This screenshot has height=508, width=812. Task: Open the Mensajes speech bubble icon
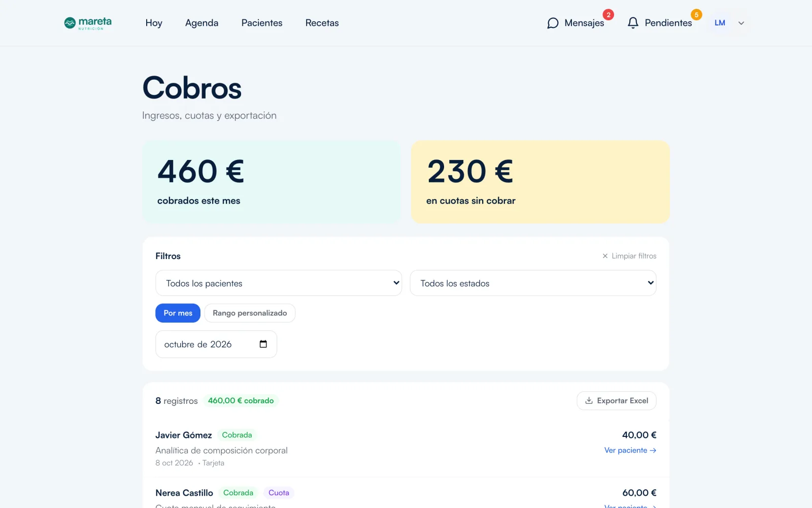pyautogui.click(x=553, y=23)
